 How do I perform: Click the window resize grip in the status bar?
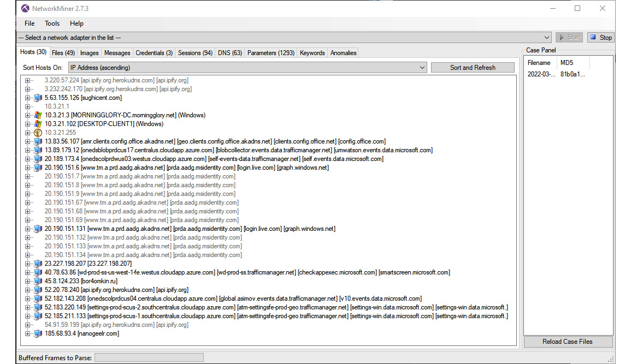click(x=611, y=359)
